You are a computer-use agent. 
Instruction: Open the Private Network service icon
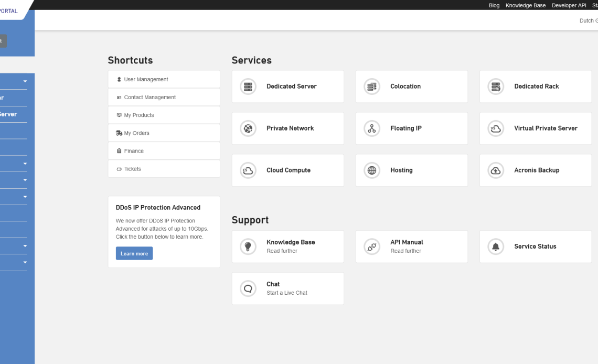click(x=248, y=128)
